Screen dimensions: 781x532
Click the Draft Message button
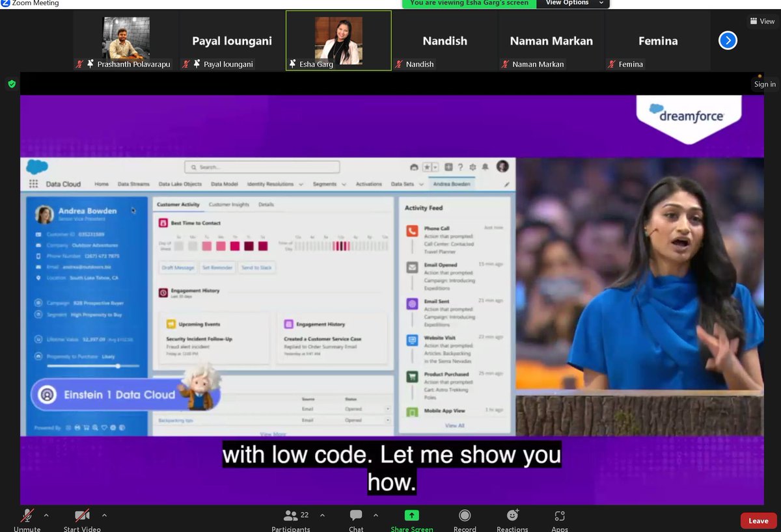click(x=178, y=267)
